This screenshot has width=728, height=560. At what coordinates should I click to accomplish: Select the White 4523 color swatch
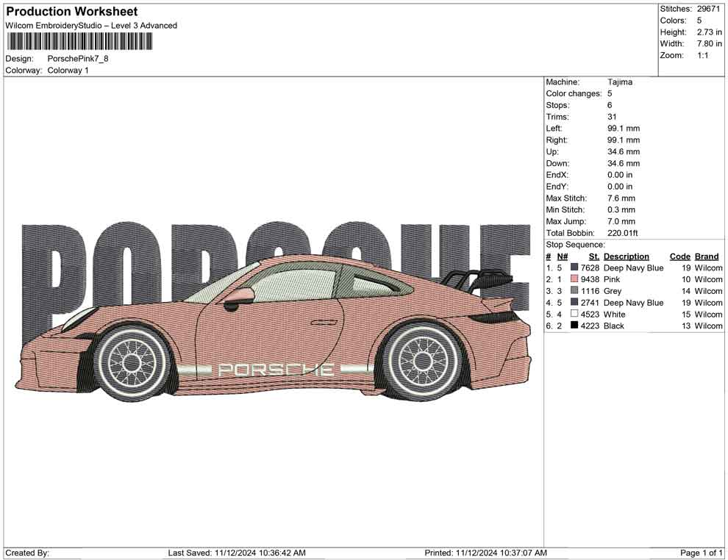[x=575, y=314]
